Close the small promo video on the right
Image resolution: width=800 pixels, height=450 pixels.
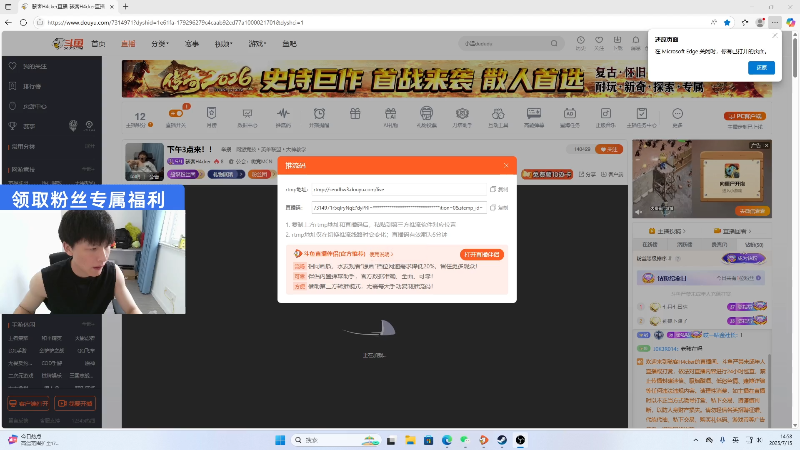coord(766,145)
